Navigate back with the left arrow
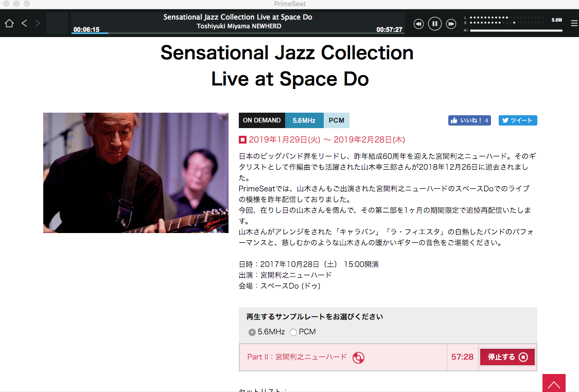Screen dimensions: 579x392 [x=24, y=23]
